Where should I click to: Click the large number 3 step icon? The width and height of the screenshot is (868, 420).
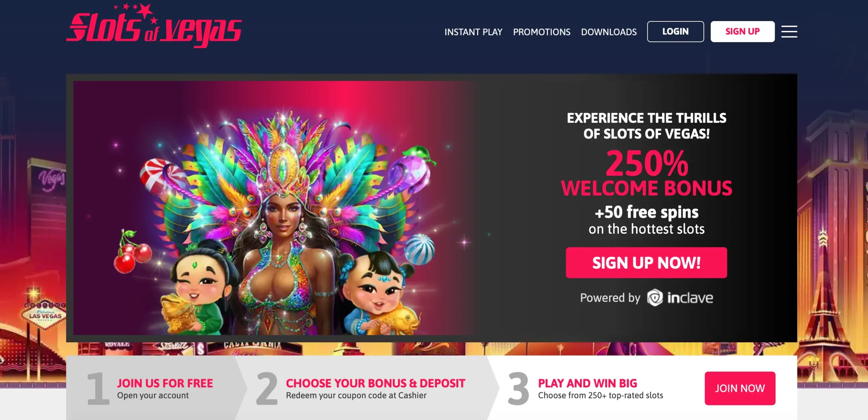518,388
